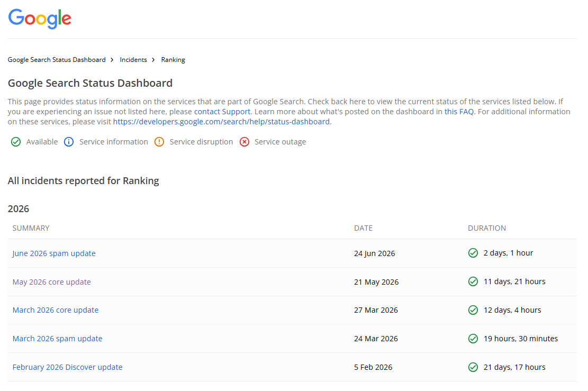Click the Google logo
This screenshot has height=391, width=588.
40,19
